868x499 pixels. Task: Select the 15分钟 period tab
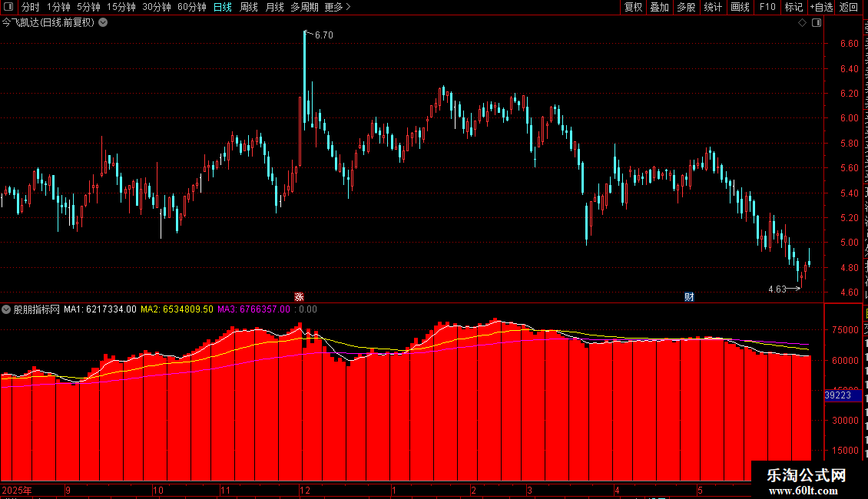click(x=121, y=7)
